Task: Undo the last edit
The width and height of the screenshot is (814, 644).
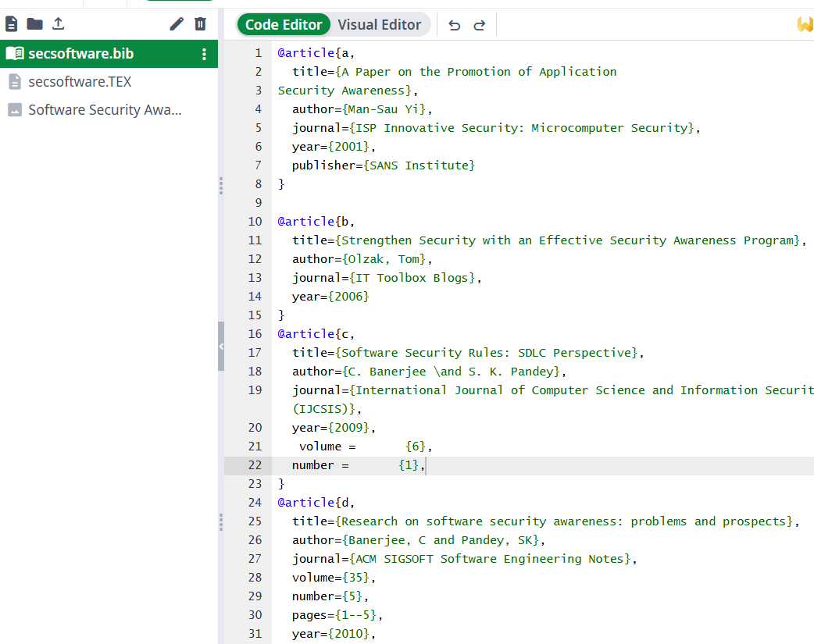Action: (x=454, y=25)
